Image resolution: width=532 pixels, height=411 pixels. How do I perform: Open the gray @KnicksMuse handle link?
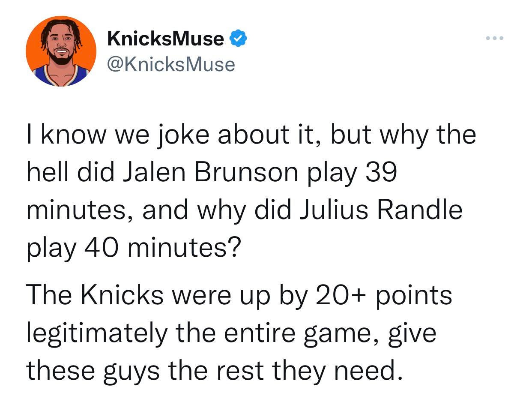coord(171,64)
